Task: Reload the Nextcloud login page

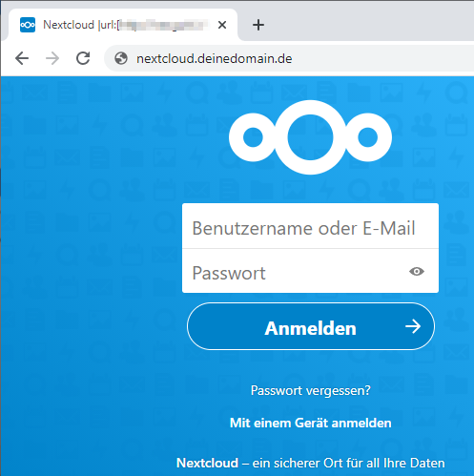Action: pos(83,58)
